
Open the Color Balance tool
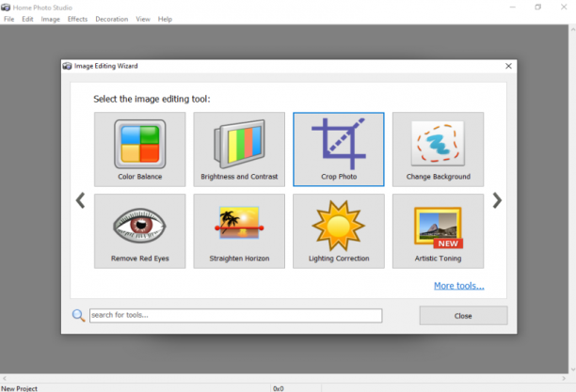pyautogui.click(x=139, y=149)
